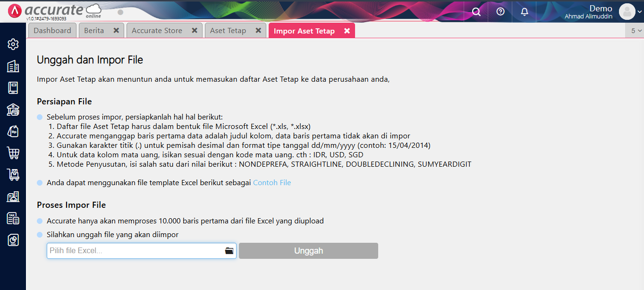The width and height of the screenshot is (644, 290).
Task: Click the Pilih file Excel input field
Action: 136,251
